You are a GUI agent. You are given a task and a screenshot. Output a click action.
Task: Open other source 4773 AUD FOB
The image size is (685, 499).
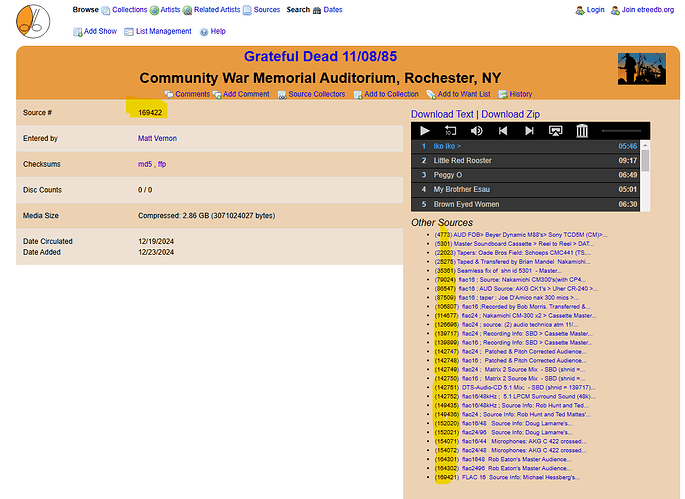521,235
